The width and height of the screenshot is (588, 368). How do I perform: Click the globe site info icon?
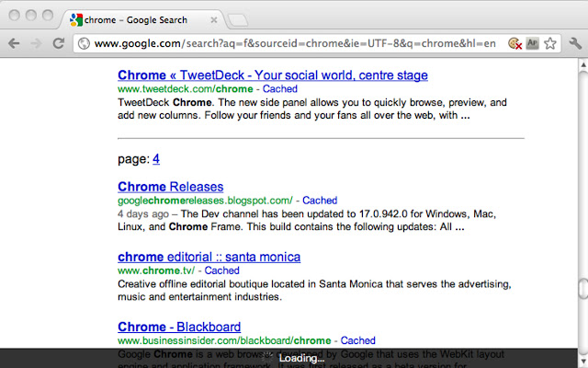tap(83, 42)
